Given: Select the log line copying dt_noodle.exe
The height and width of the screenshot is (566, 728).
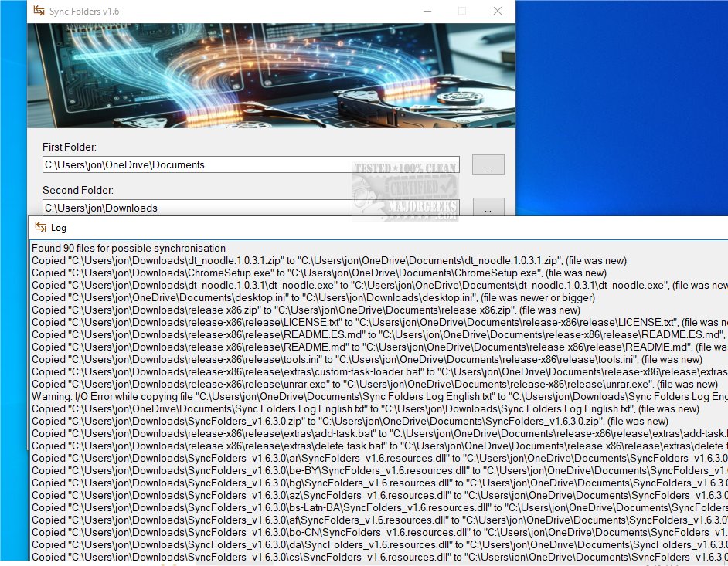Looking at the screenshot, I should pos(379,286).
